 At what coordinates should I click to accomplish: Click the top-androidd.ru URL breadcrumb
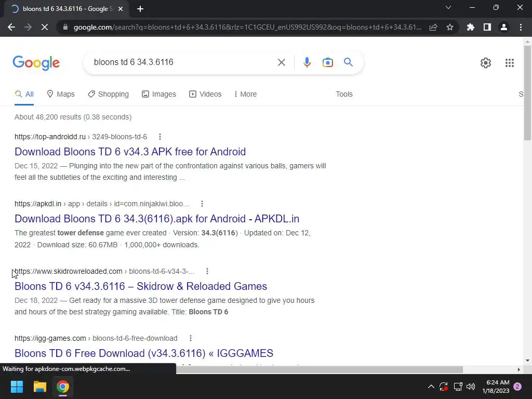(x=81, y=137)
